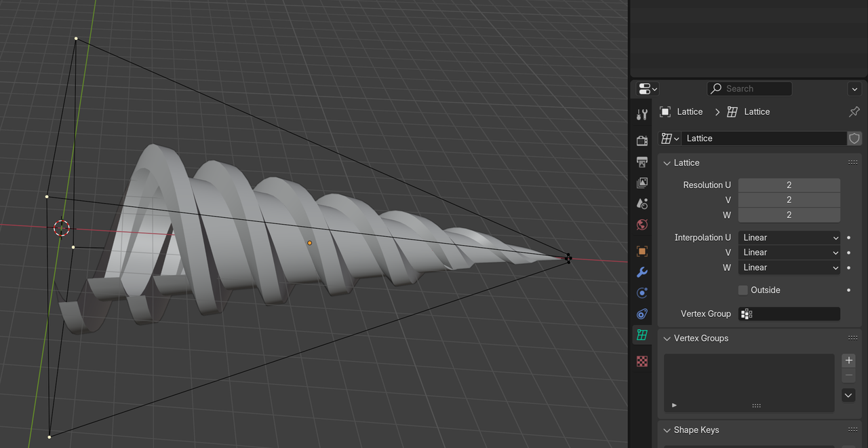Open the View Layer properties tab
This screenshot has height=448, width=868.
pos(642,183)
